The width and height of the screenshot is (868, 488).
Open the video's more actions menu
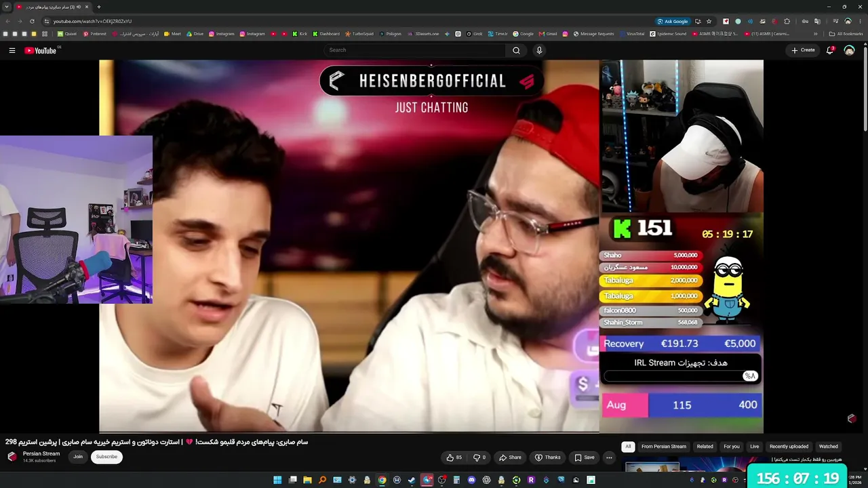click(609, 457)
